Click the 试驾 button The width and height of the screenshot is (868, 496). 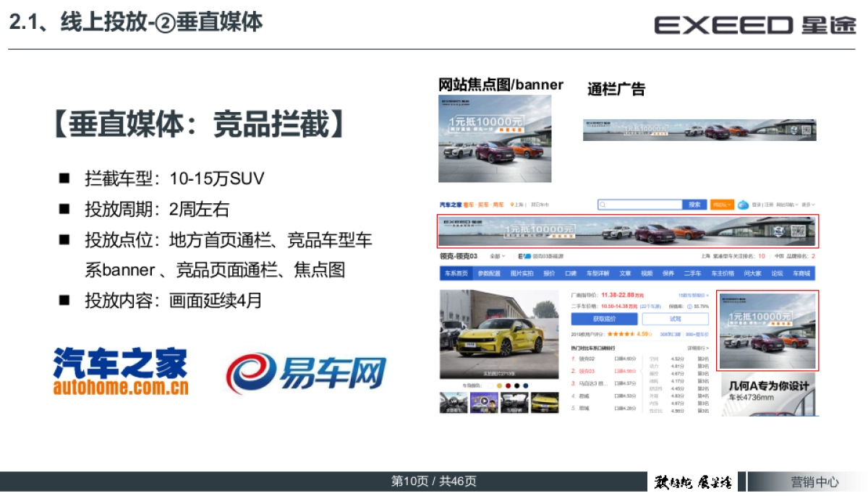click(x=675, y=319)
